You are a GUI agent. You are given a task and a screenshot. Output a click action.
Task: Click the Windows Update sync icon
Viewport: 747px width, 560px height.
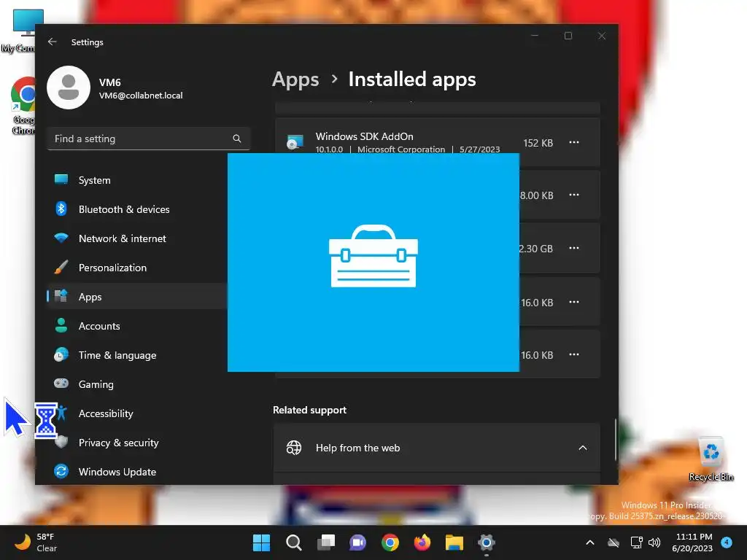(61, 471)
